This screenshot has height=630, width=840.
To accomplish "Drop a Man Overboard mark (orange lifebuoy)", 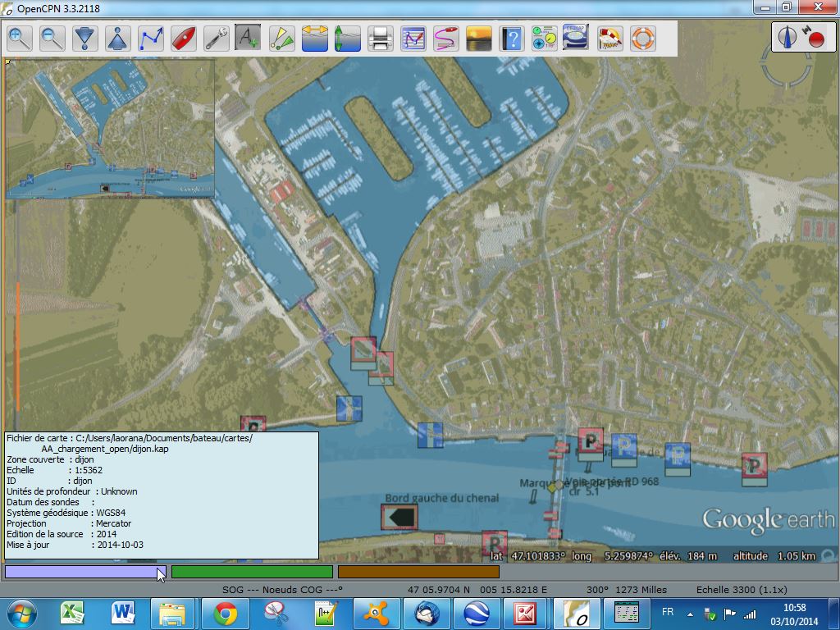I will (642, 39).
